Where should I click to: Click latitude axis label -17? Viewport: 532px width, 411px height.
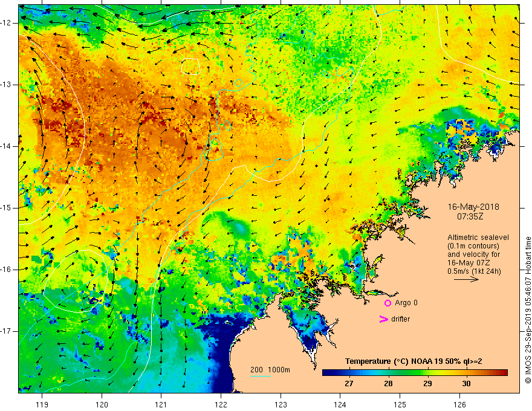pyautogui.click(x=7, y=331)
